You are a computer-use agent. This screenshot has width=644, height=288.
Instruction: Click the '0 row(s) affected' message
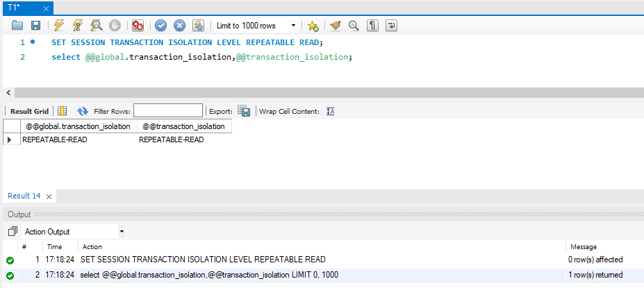(x=595, y=260)
